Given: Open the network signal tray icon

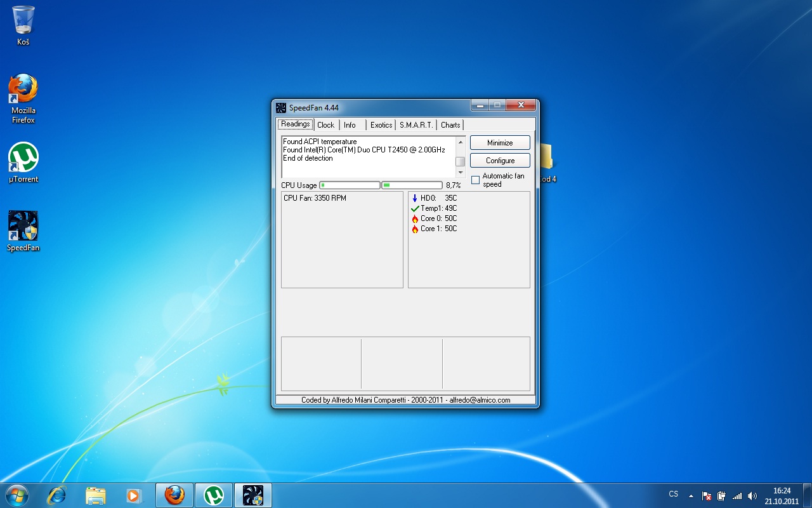Looking at the screenshot, I should tap(737, 496).
